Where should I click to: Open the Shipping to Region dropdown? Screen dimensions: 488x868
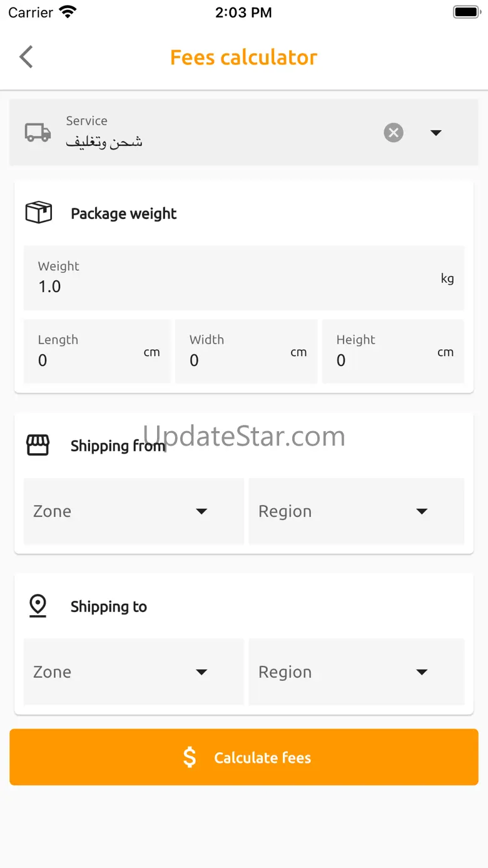click(x=357, y=671)
